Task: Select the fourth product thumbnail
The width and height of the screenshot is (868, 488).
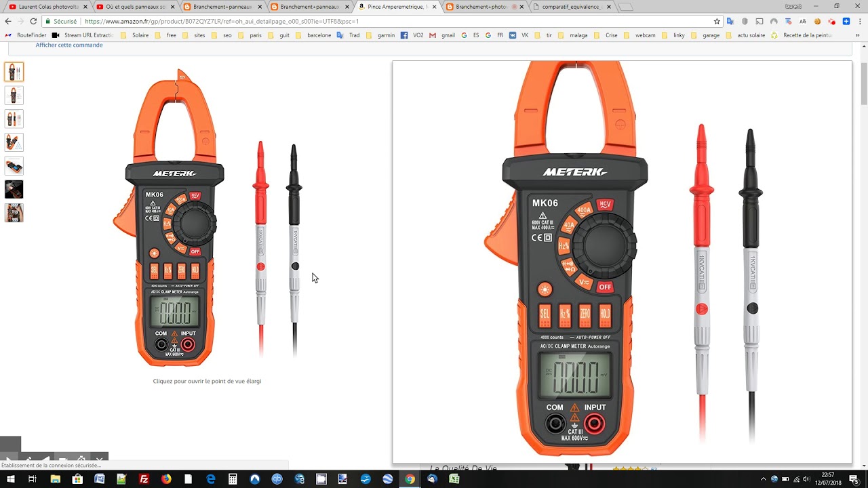Action: pos(14,142)
